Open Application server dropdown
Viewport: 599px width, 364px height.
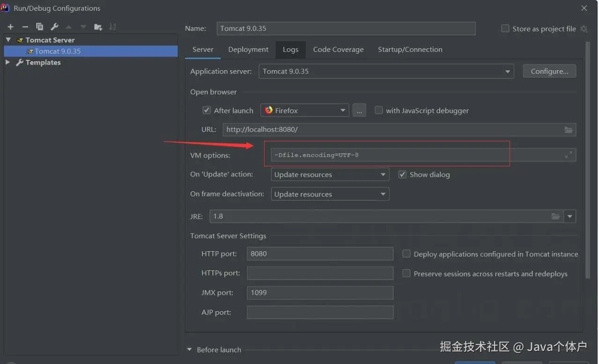[386, 72]
